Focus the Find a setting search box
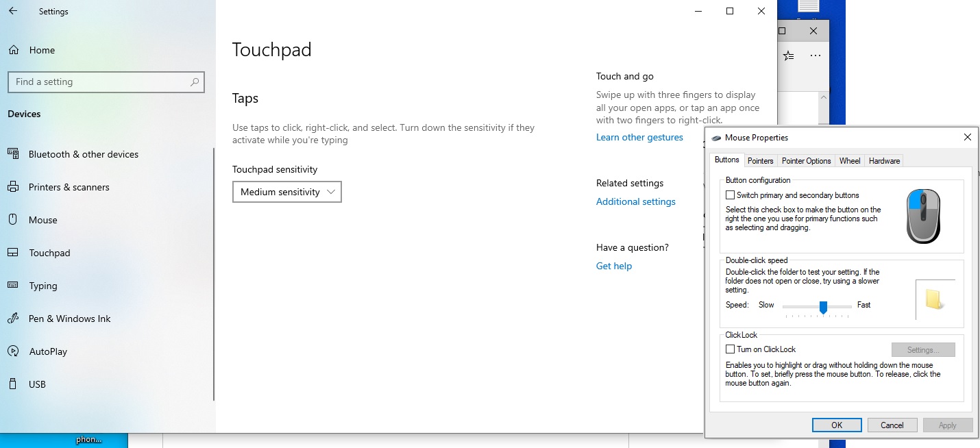980x448 pixels. (x=106, y=82)
